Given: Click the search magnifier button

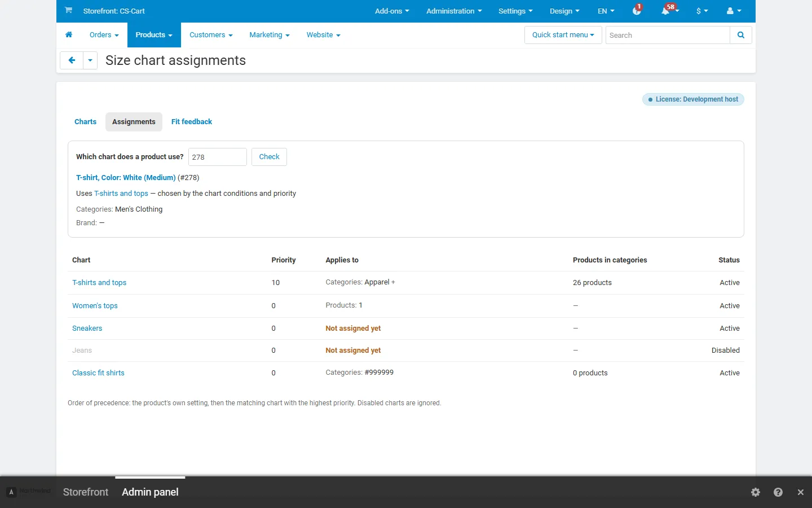Looking at the screenshot, I should tap(741, 35).
